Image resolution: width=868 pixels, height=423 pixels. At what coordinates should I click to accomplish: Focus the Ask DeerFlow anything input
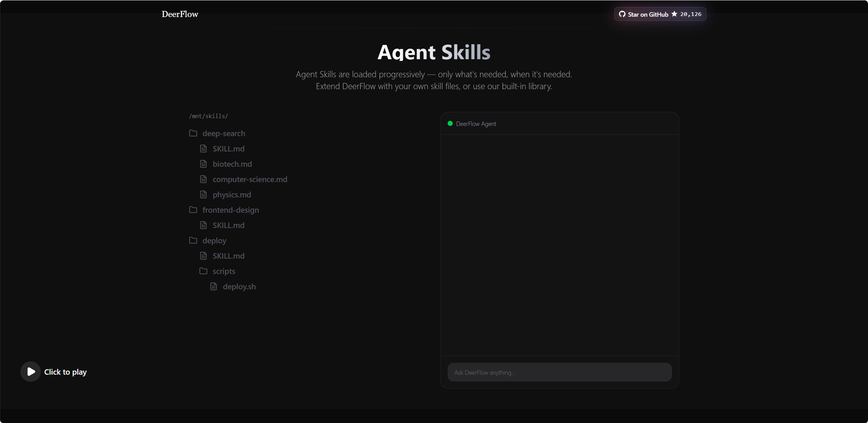click(x=559, y=372)
